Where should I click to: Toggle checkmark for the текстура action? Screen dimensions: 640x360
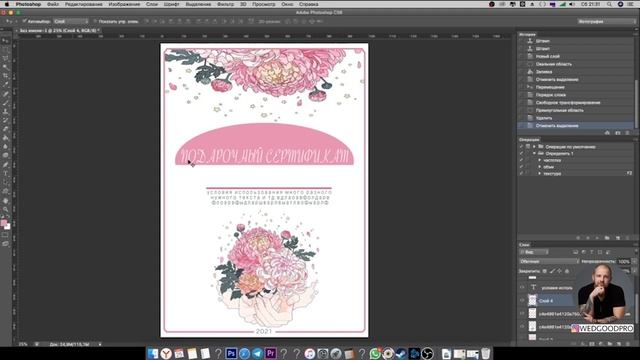(x=521, y=173)
